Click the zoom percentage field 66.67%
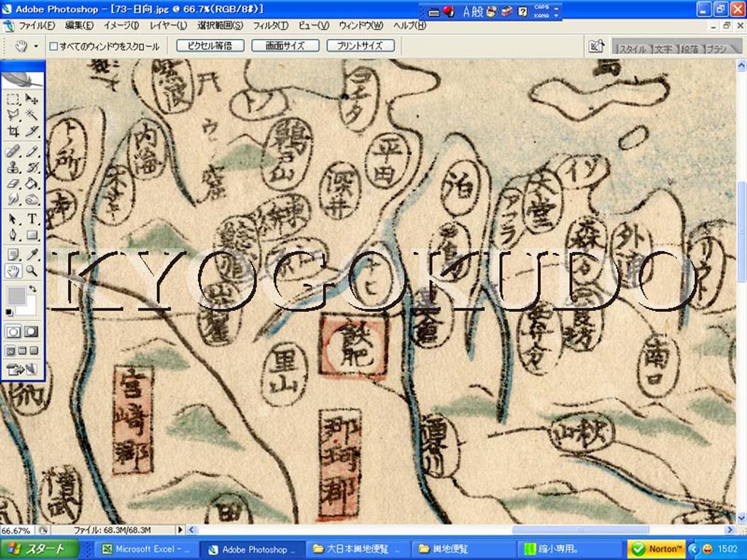Image resolution: width=747 pixels, height=560 pixels. click(16, 530)
